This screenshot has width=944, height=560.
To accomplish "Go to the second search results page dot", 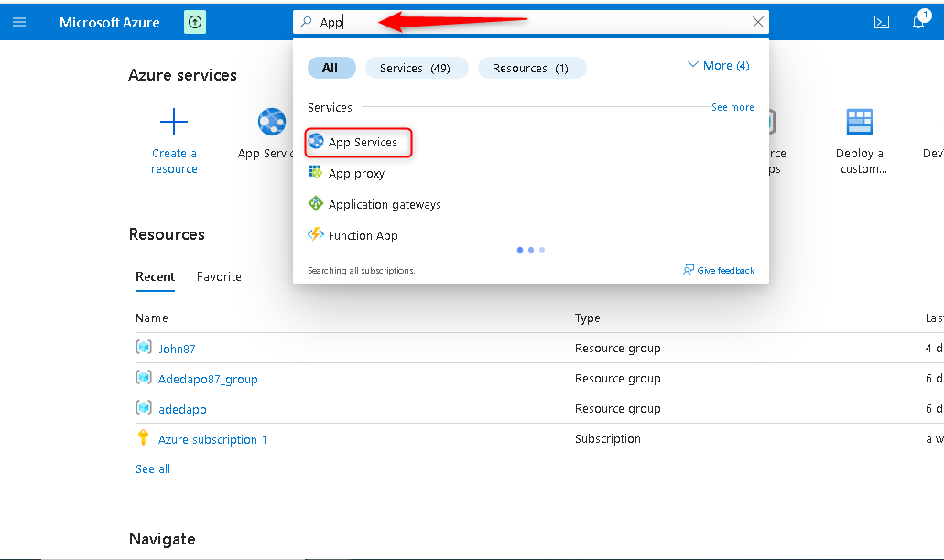I will pos(531,249).
